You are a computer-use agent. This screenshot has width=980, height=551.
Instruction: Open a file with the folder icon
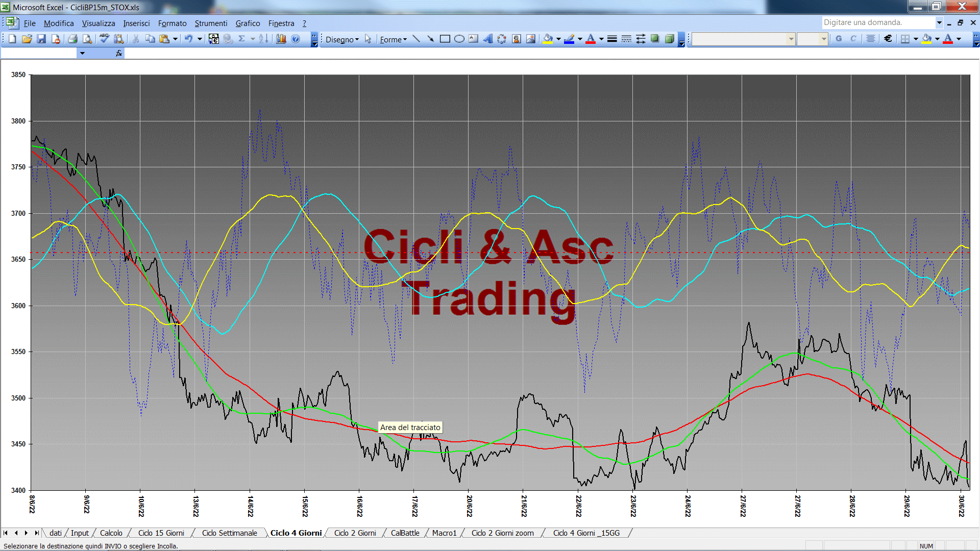tap(27, 39)
